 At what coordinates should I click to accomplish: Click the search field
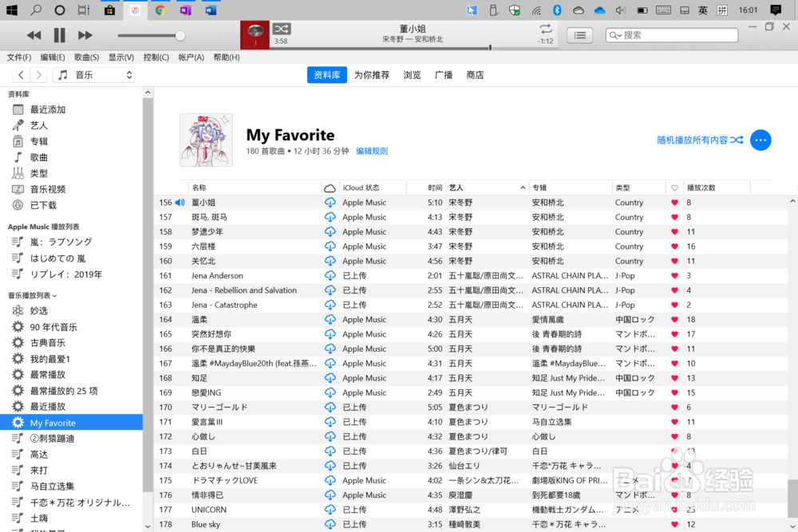(x=672, y=35)
